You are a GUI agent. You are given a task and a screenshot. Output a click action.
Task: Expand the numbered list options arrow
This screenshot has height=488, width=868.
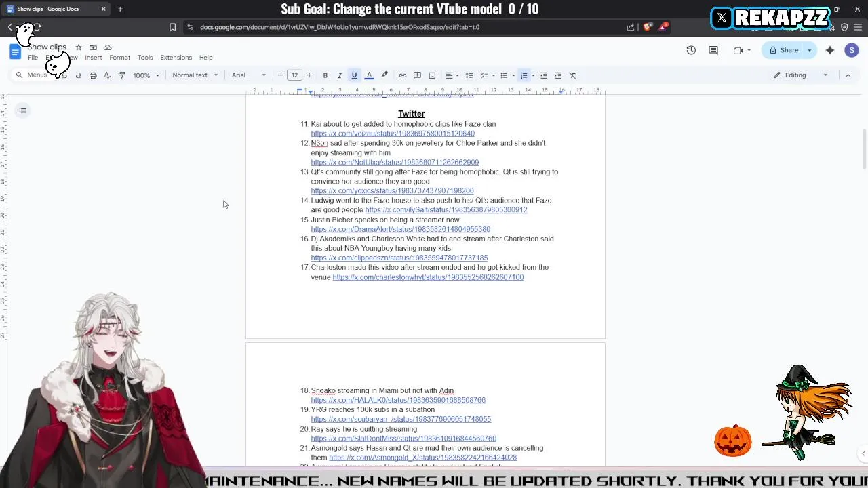click(533, 75)
